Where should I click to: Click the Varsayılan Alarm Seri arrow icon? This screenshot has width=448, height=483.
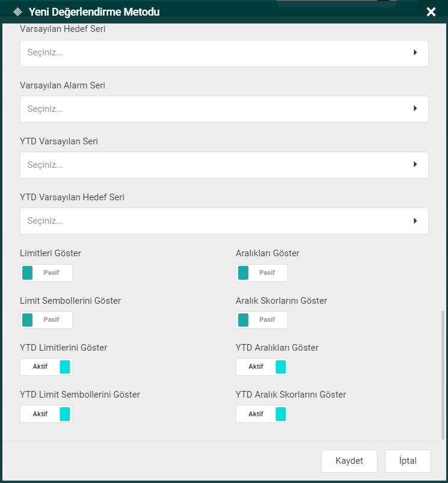tap(415, 109)
